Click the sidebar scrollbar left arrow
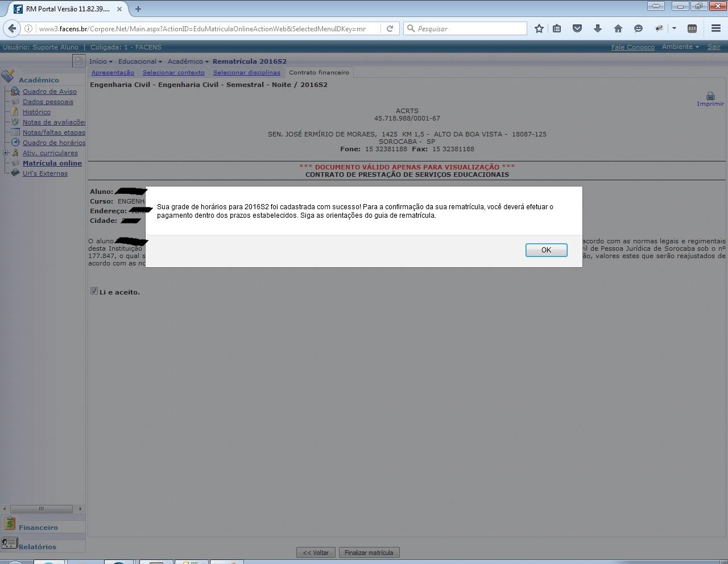 pyautogui.click(x=5, y=509)
